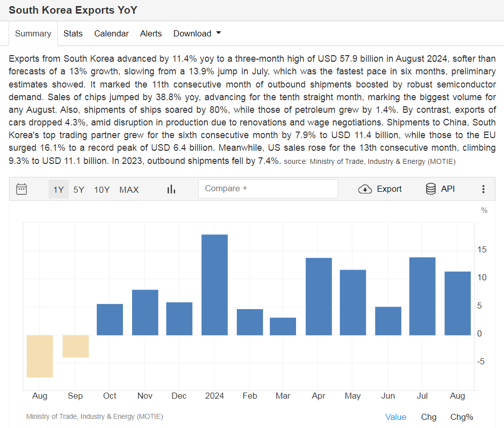
Task: Click the API database stack icon
Action: 431,189
